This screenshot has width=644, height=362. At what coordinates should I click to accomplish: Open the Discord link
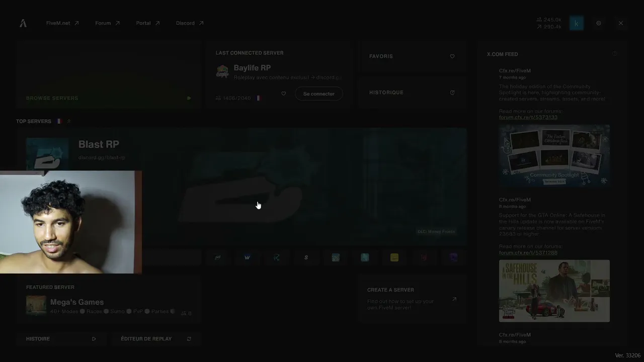(x=190, y=23)
